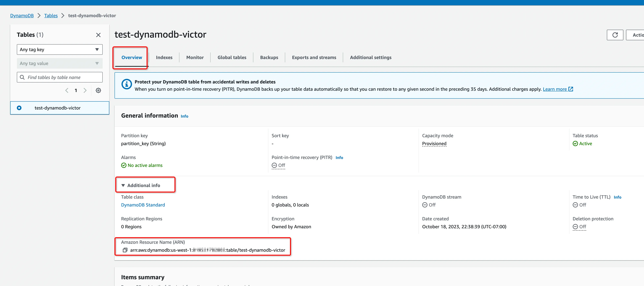
Task: Select the test-dynamodb-victor radio button
Action: click(19, 108)
